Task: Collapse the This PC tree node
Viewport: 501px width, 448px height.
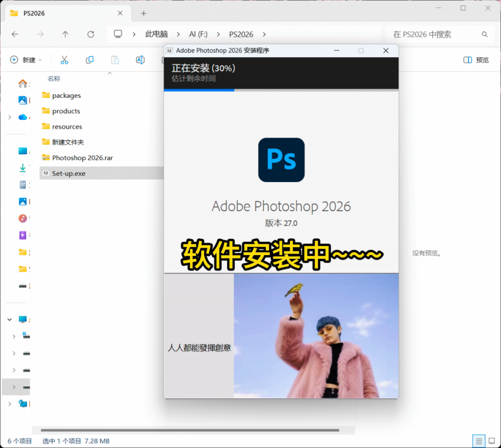Action: tap(10, 319)
